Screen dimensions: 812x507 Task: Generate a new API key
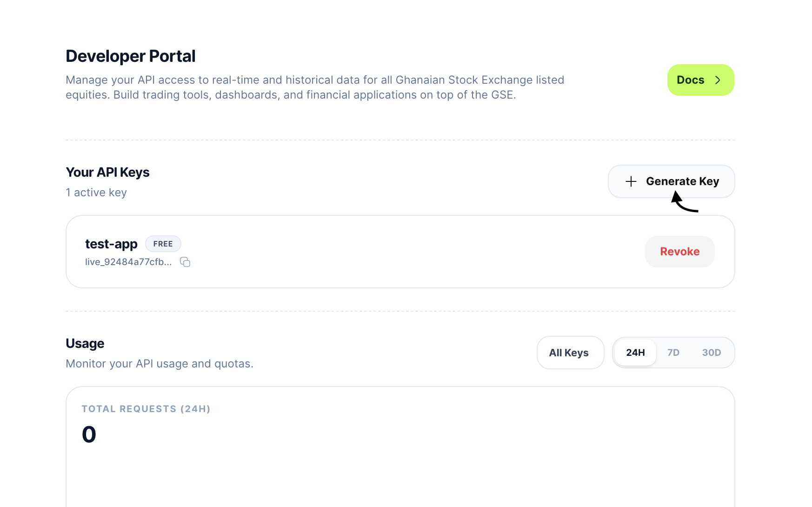(x=671, y=181)
